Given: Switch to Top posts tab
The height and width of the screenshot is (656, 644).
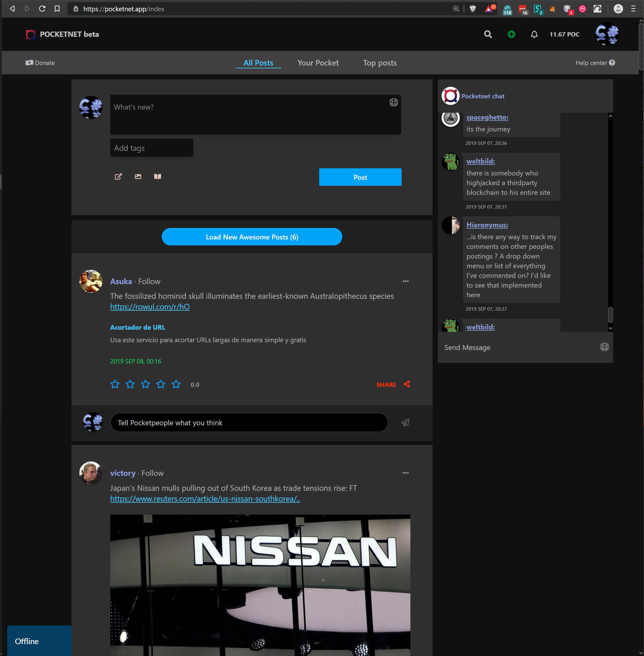Looking at the screenshot, I should click(x=379, y=63).
